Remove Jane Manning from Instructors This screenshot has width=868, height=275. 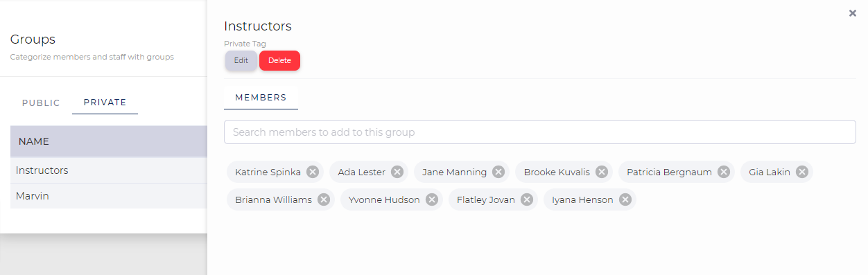[498, 172]
